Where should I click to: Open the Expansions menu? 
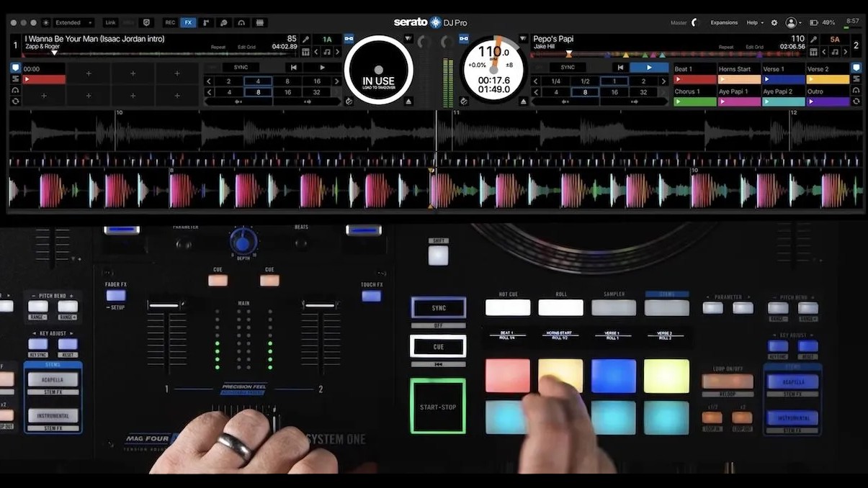point(724,22)
